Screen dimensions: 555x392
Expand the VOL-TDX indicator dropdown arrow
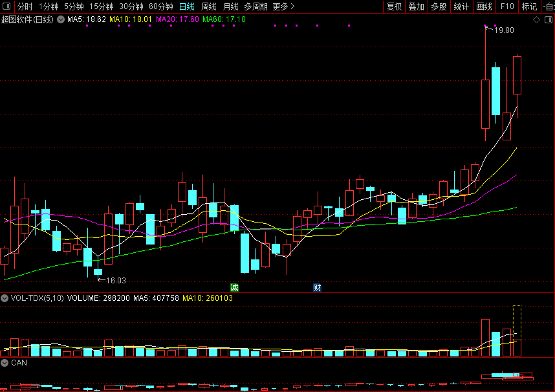[x=5, y=298]
